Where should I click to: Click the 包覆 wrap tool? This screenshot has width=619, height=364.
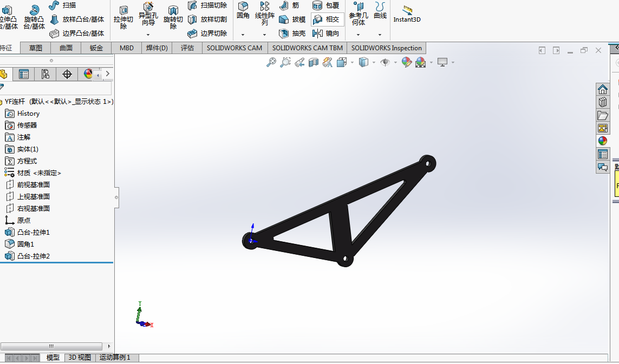[325, 5]
